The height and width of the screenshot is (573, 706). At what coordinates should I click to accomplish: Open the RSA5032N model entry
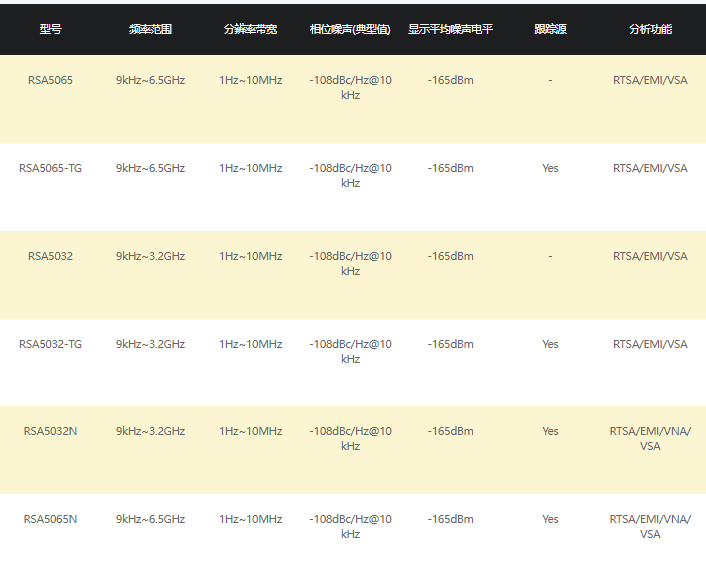50,431
